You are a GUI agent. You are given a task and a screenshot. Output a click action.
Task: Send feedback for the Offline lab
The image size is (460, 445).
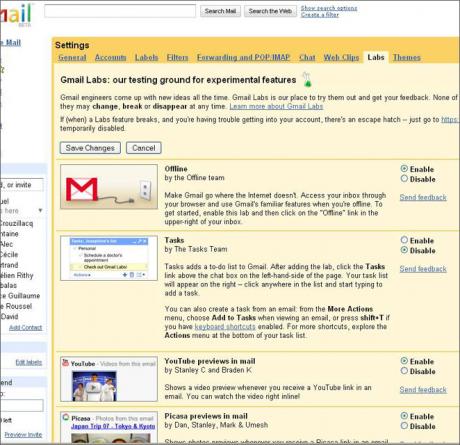423,197
